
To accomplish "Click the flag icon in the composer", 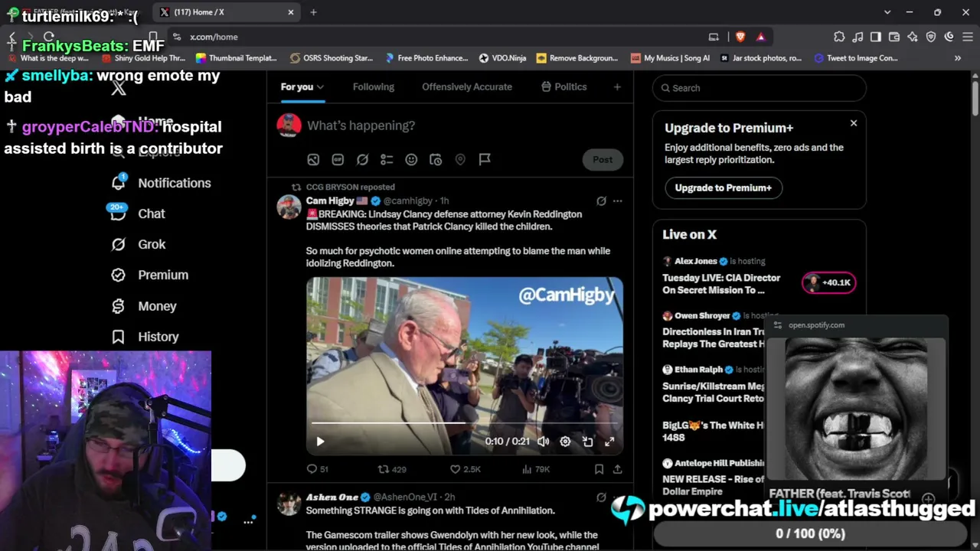I will point(485,159).
